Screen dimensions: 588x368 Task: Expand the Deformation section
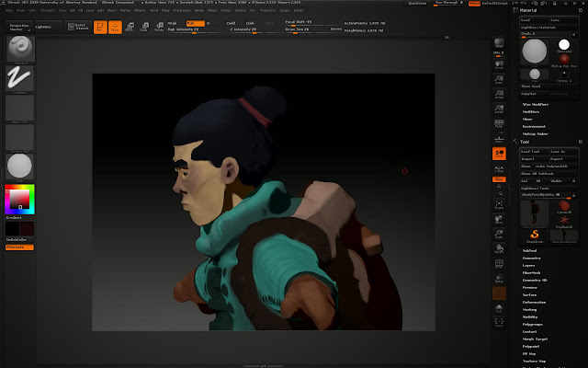[534, 303]
